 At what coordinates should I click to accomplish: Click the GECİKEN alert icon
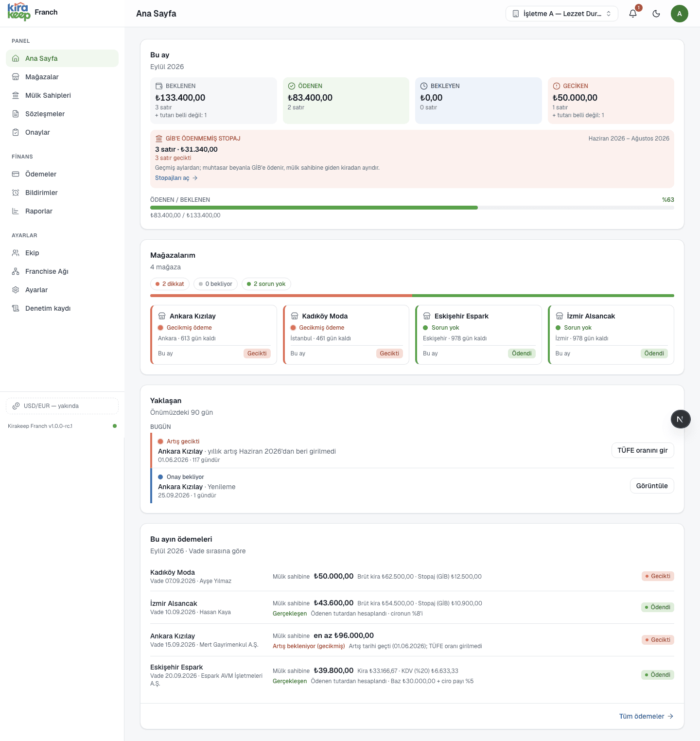click(557, 86)
